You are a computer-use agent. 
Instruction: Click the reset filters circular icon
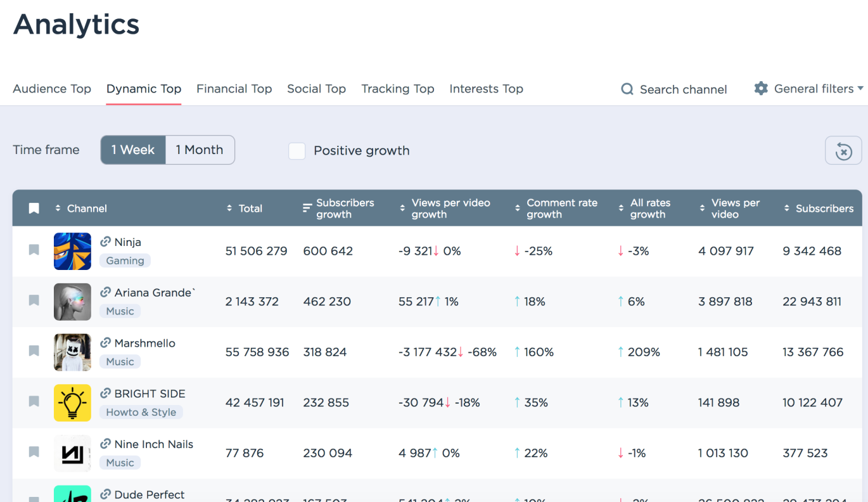[843, 151]
